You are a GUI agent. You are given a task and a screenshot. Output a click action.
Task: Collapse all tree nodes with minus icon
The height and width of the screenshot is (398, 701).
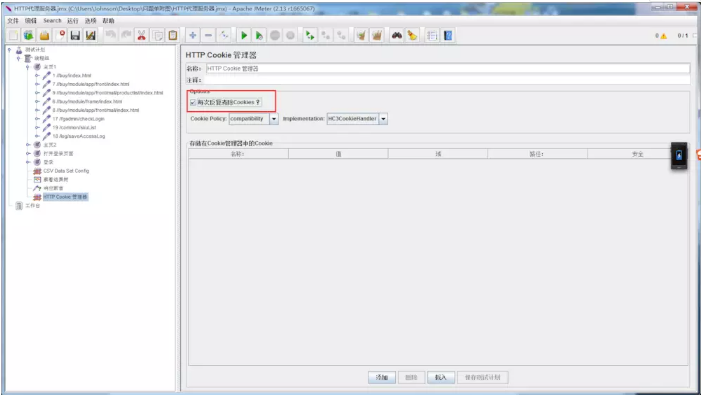[x=208, y=35]
